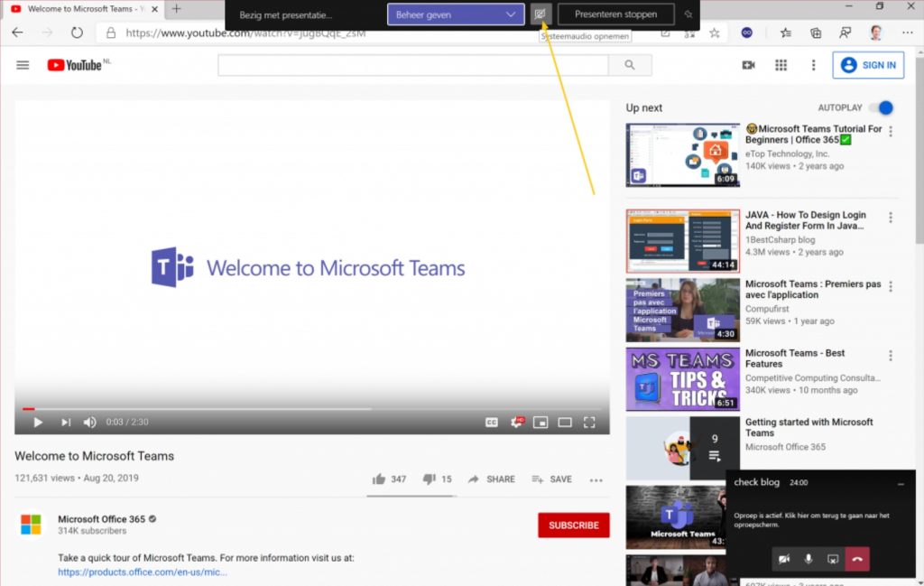Click the YouTube search magnifier button
This screenshot has width=924, height=586.
point(630,65)
